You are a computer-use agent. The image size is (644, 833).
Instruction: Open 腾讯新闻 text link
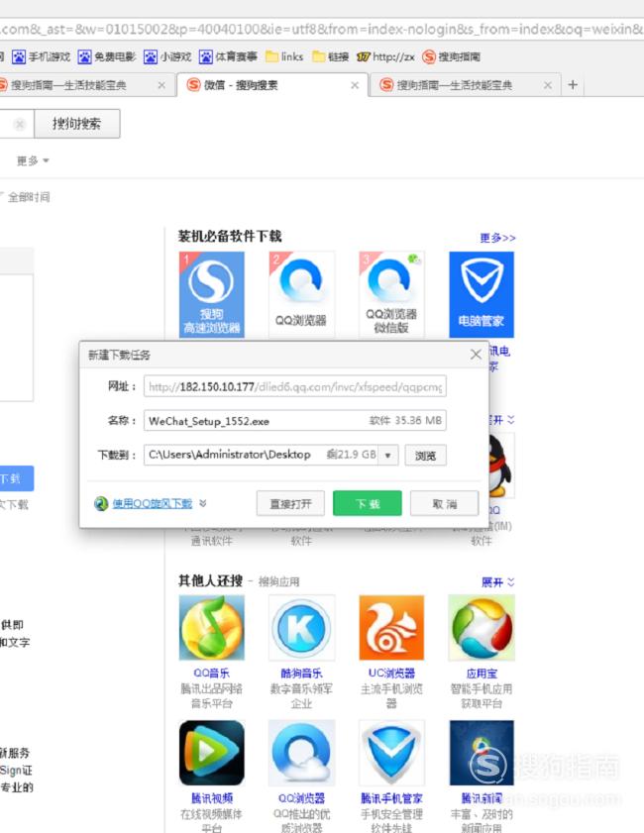click(x=482, y=798)
